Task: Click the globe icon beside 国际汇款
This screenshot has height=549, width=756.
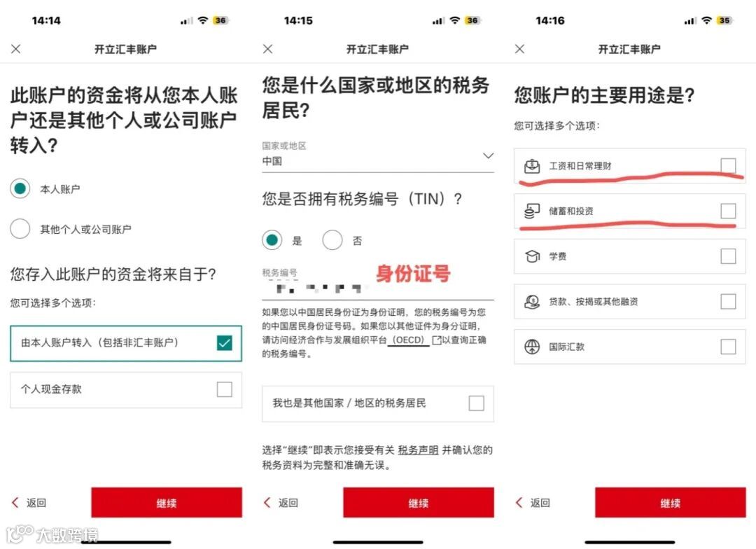Action: (x=532, y=347)
